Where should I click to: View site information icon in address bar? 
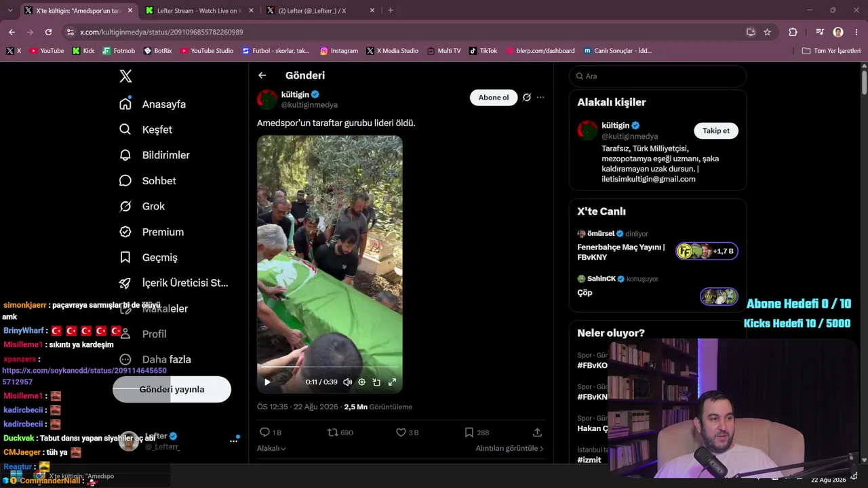[x=70, y=32]
